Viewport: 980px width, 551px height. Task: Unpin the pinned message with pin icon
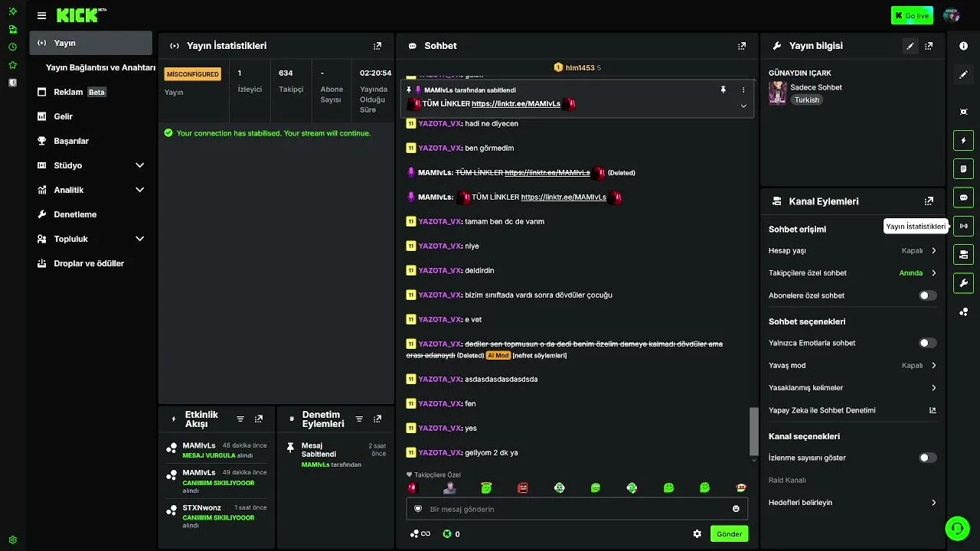click(x=723, y=90)
